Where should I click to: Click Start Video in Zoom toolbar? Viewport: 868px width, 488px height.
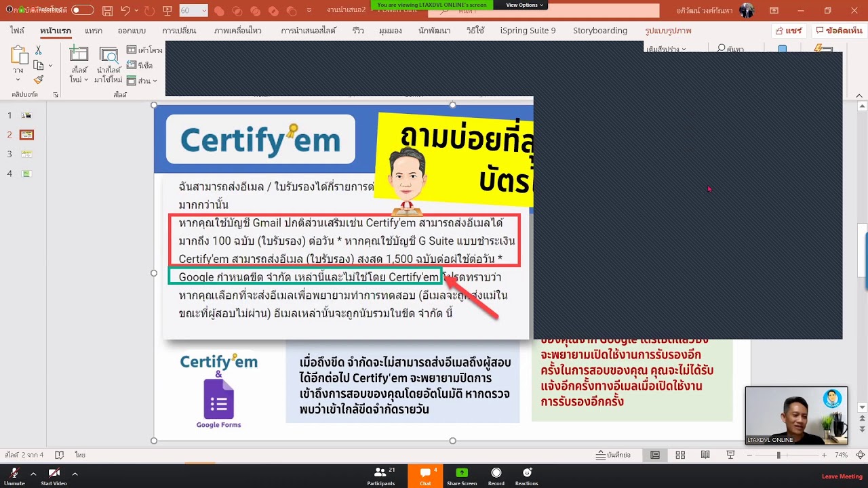54,476
